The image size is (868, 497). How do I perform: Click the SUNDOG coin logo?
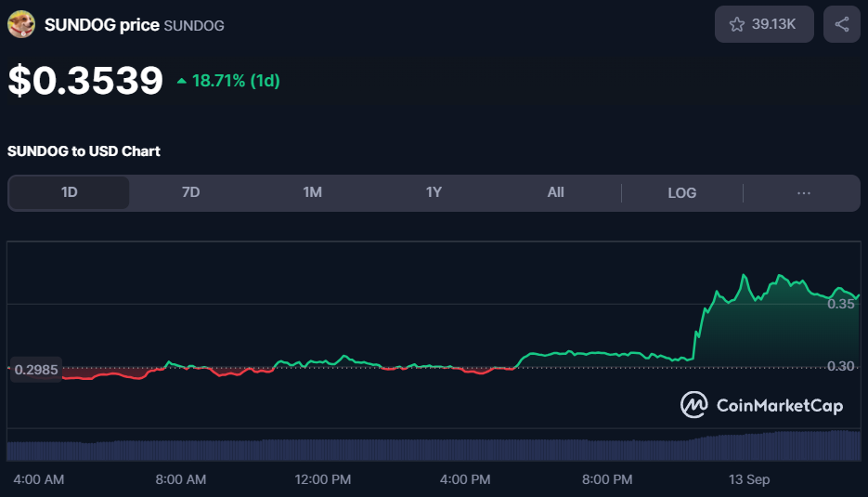[x=20, y=25]
